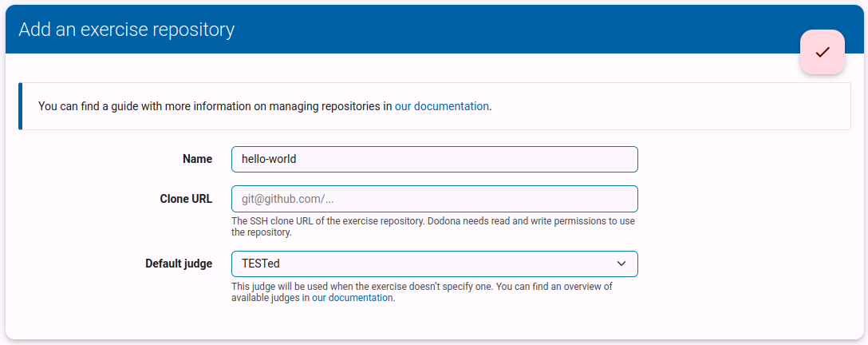Click the "Clone URL" label

coord(186,200)
